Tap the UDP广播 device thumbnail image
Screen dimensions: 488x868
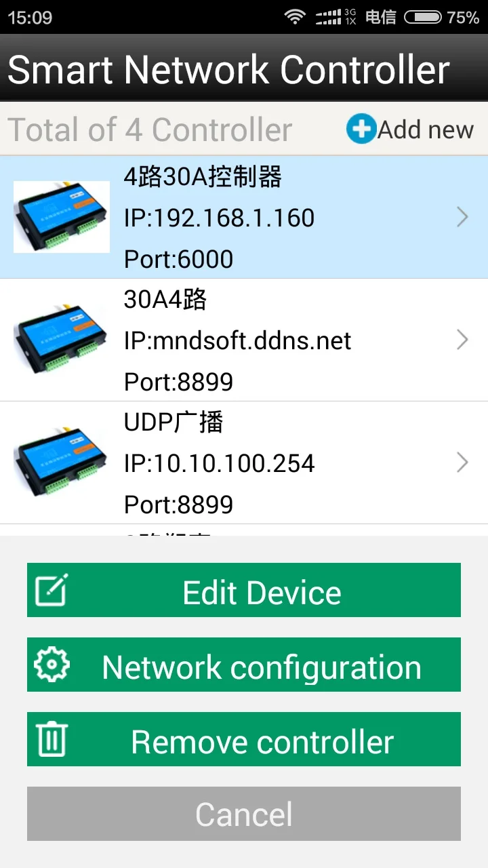(x=62, y=462)
